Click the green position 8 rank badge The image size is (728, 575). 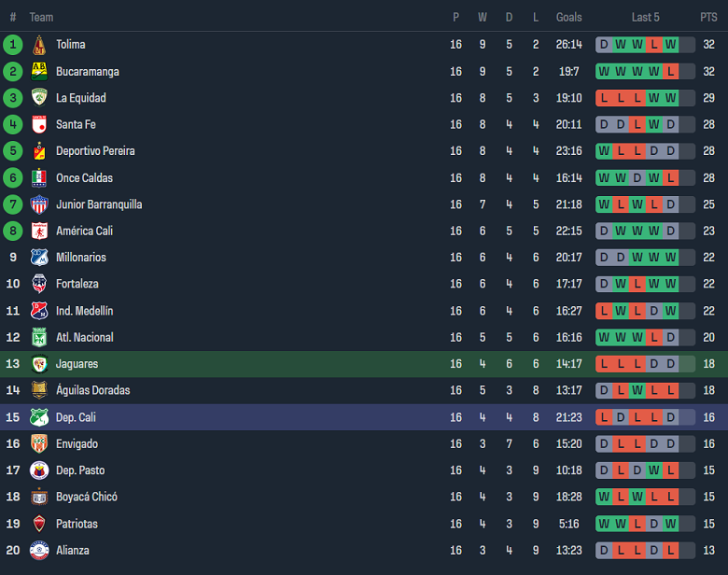point(13,231)
